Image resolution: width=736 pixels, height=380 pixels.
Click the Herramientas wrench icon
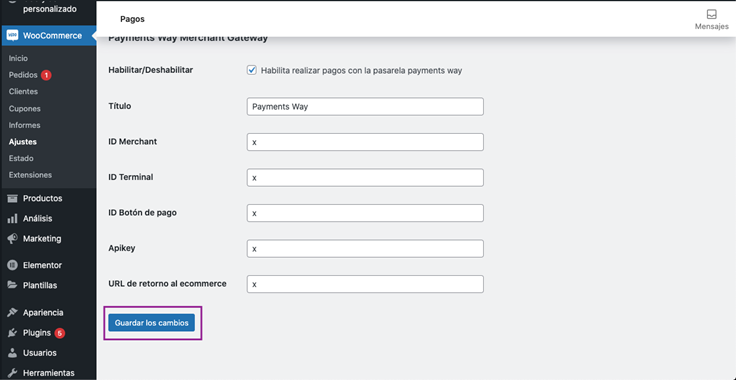pyautogui.click(x=13, y=373)
